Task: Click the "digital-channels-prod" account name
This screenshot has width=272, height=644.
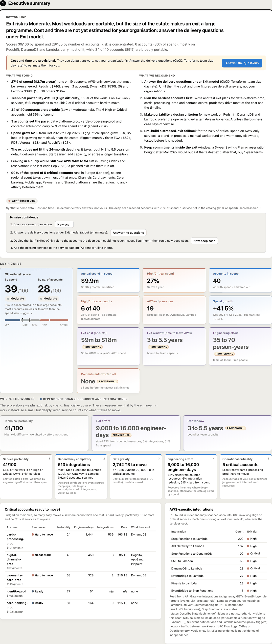Action: point(14,559)
